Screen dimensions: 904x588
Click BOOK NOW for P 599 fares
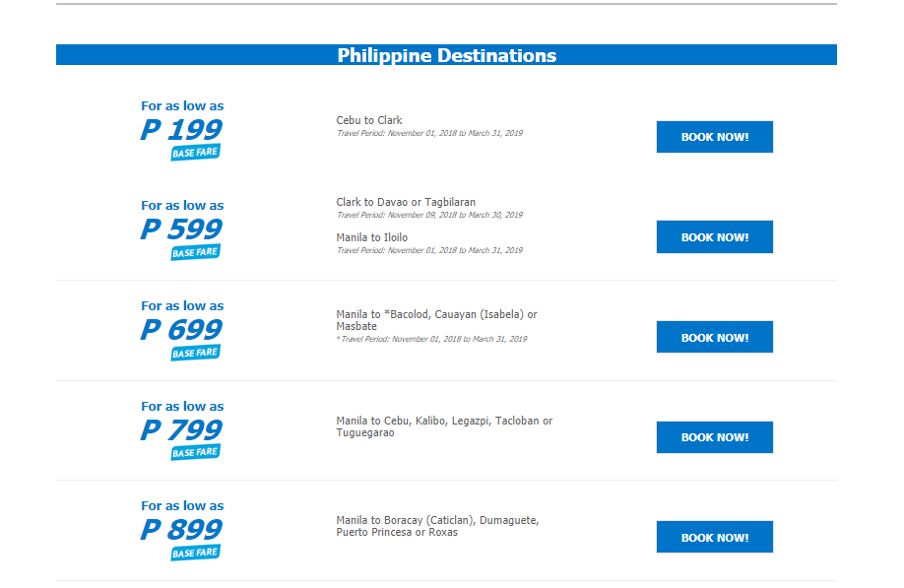(714, 237)
